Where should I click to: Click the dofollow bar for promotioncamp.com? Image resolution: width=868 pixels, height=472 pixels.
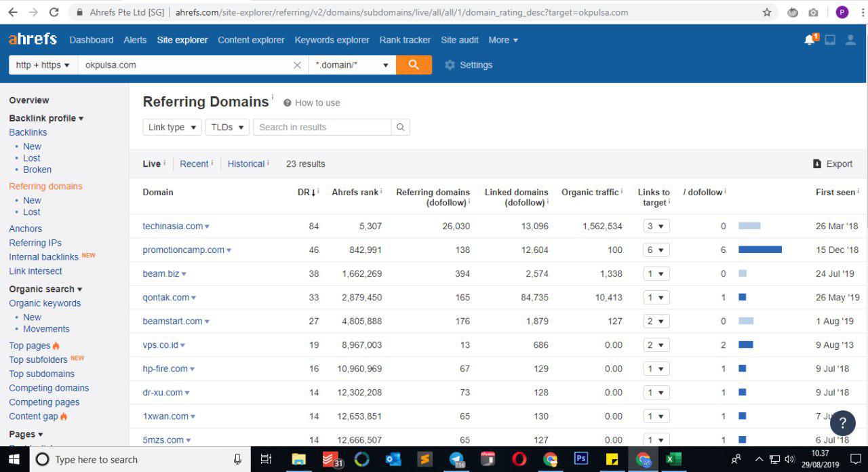(760, 250)
